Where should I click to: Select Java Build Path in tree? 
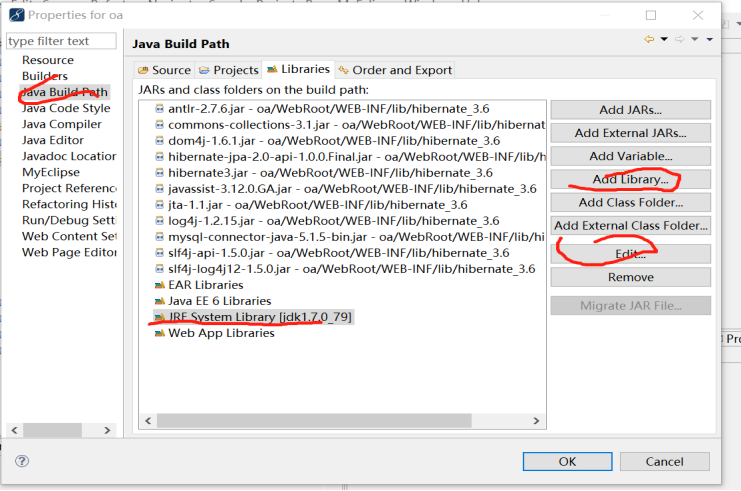pos(65,92)
